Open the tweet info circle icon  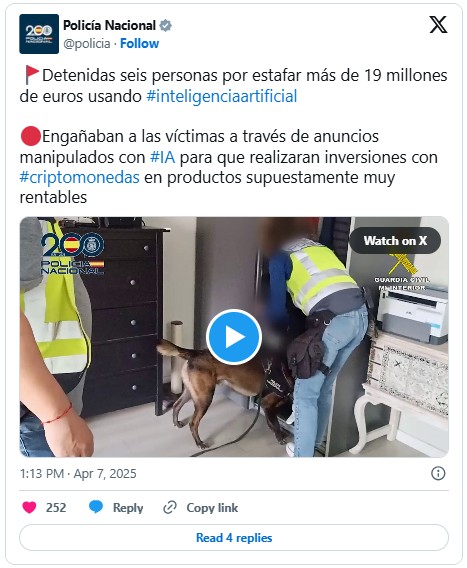pyautogui.click(x=438, y=473)
